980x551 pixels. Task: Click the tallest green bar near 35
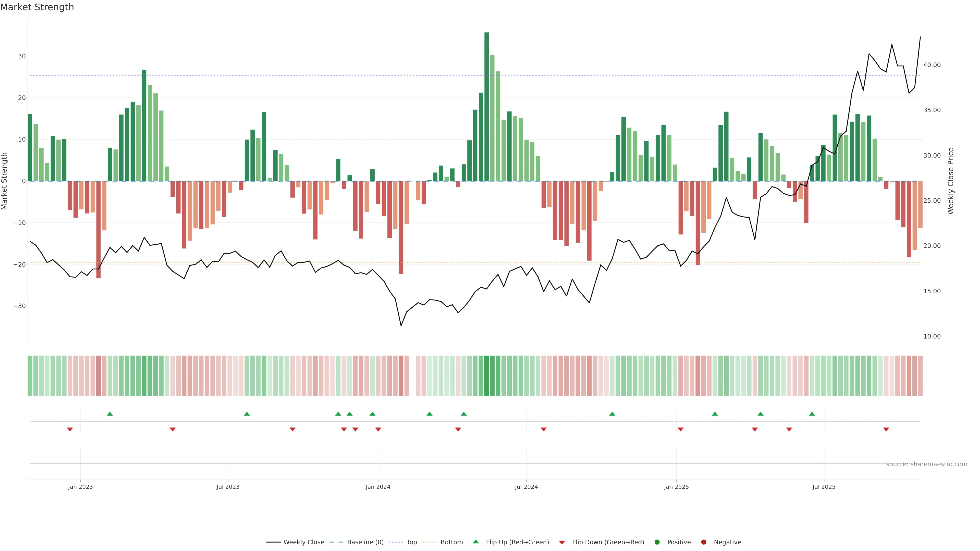487,106
